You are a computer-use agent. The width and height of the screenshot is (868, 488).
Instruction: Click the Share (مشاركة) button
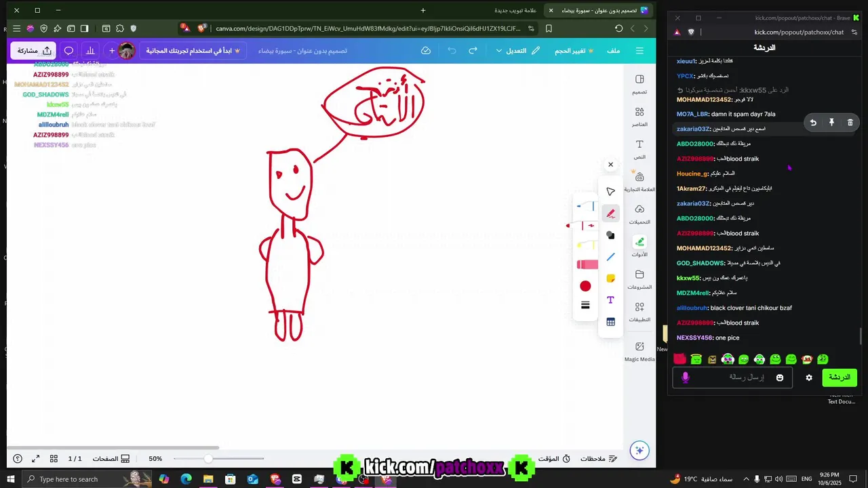[35, 51]
